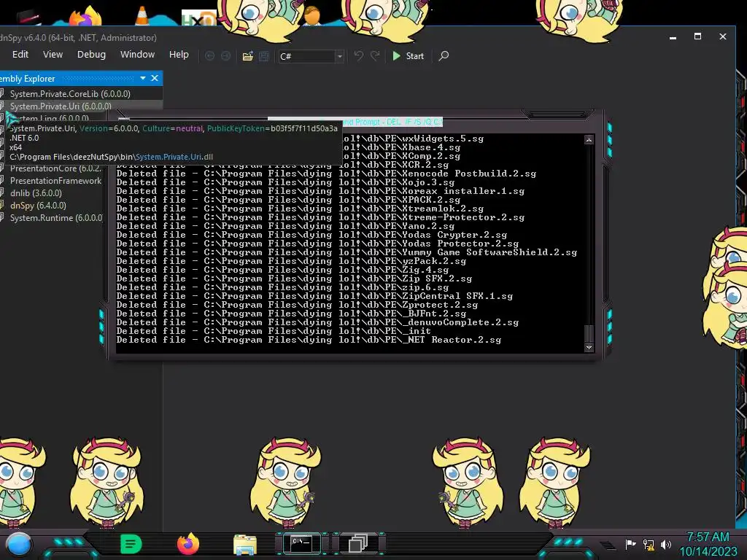Image resolution: width=747 pixels, height=560 pixels.
Task: Click the command prompt scrollbar up arrow
Action: coord(589,139)
